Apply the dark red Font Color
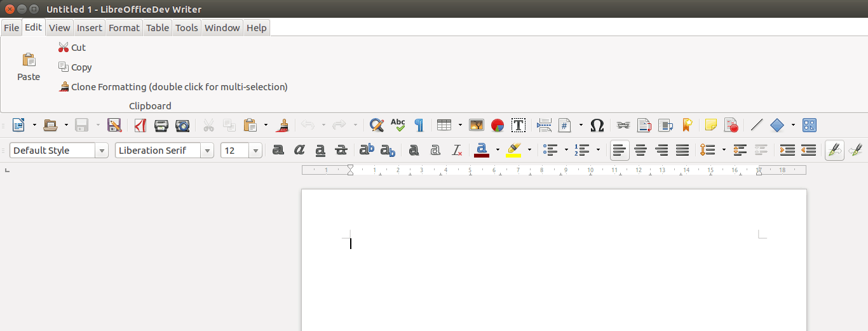This screenshot has height=331, width=868. [482, 151]
